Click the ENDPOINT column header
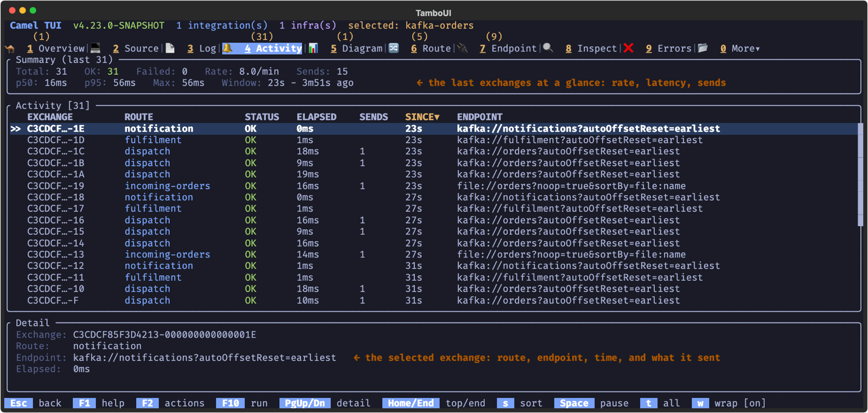This screenshot has height=413, width=868. click(x=480, y=117)
